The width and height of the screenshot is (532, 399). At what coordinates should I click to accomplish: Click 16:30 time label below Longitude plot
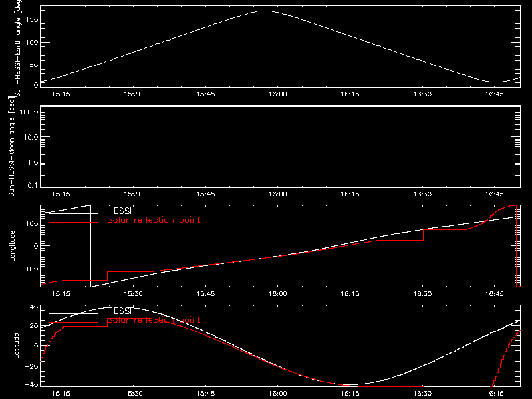pos(422,293)
